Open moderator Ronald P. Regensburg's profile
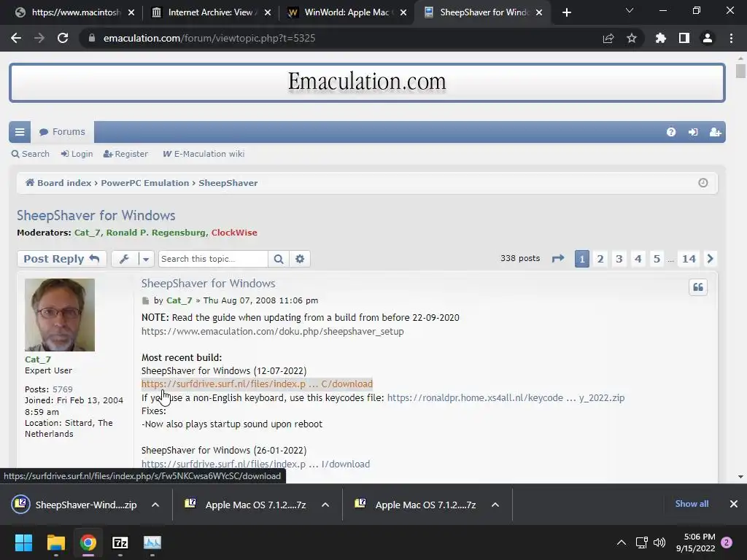Screen dimensions: 747x560 point(156,233)
